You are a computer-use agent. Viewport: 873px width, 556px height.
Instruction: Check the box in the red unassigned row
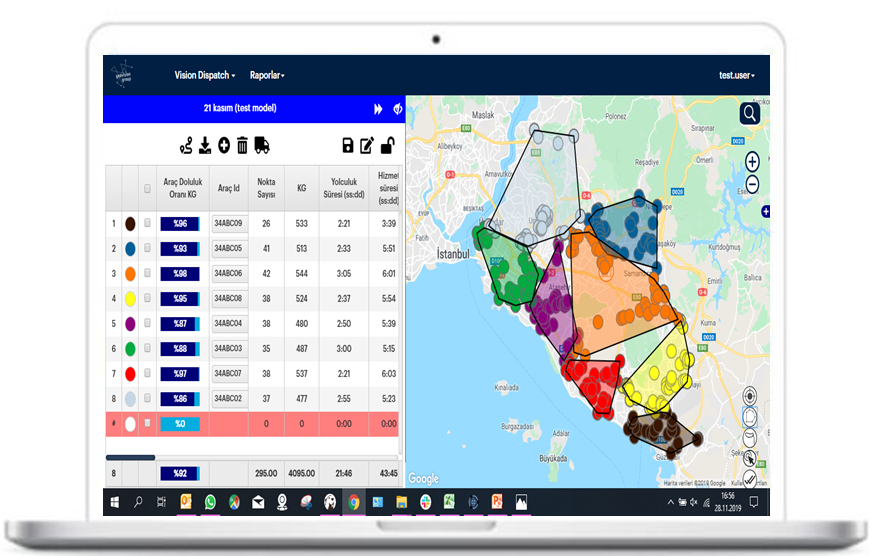147,423
